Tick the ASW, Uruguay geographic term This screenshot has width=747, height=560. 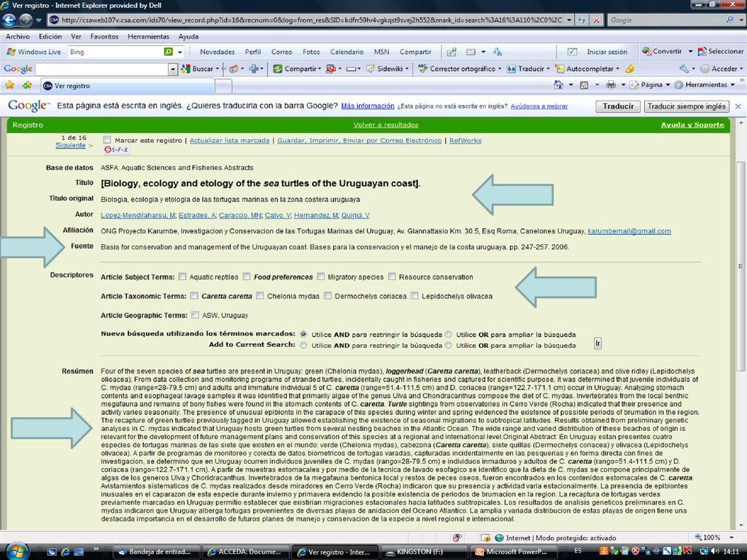click(x=196, y=315)
